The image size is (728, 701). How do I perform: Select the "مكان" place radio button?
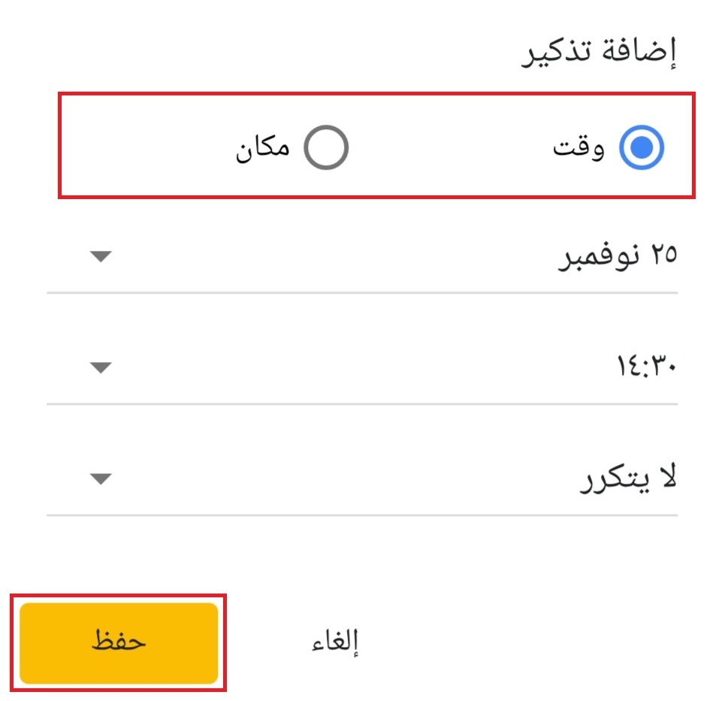click(x=325, y=148)
